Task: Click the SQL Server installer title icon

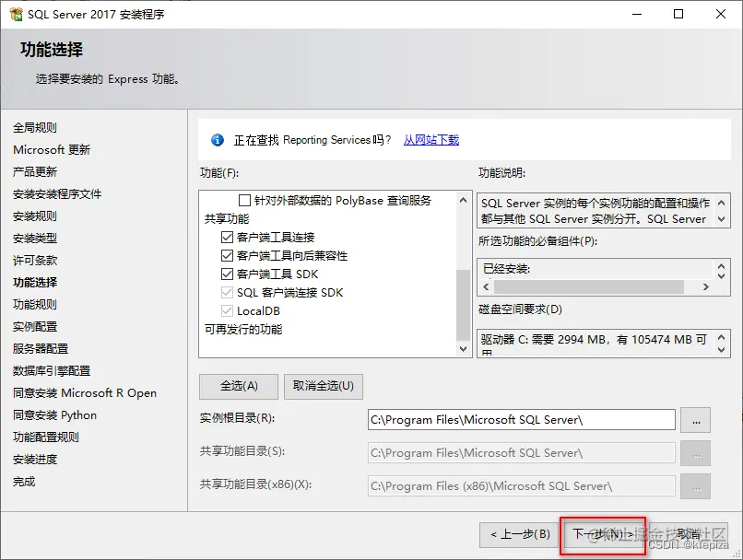Action: (x=16, y=14)
